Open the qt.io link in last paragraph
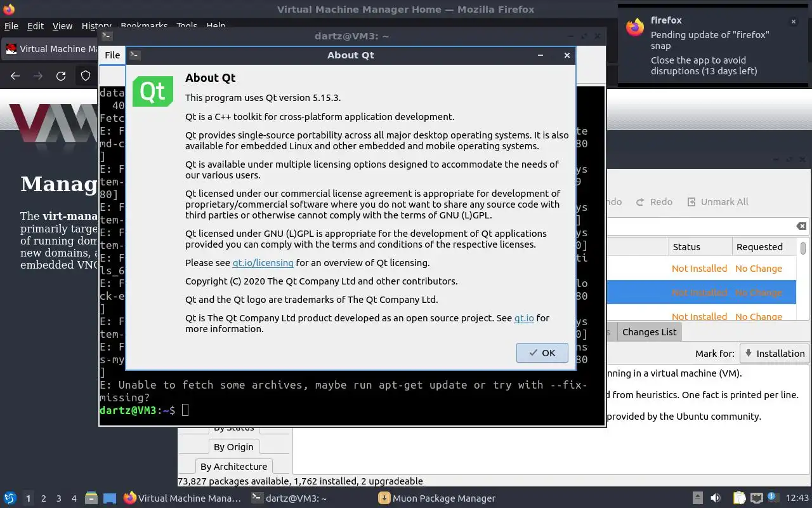812x508 pixels. click(x=524, y=318)
